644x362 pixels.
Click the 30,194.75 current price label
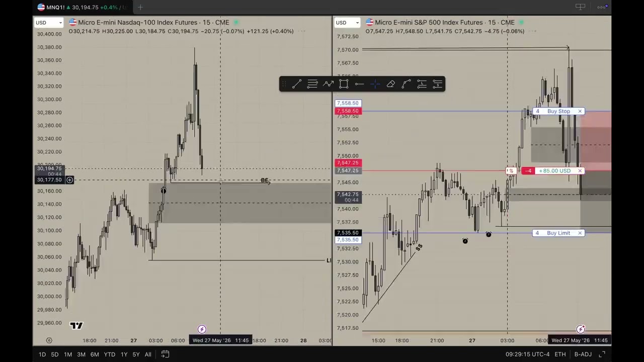pyautogui.click(x=49, y=169)
